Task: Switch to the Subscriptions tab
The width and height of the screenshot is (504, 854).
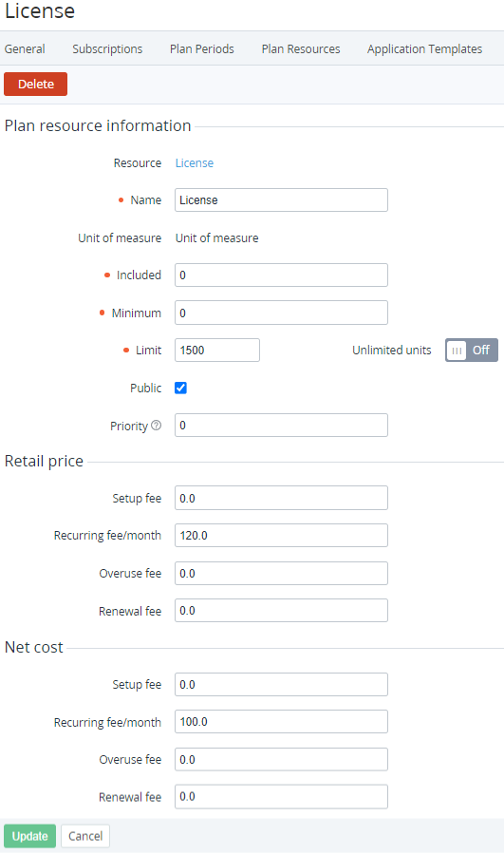Action: [107, 49]
